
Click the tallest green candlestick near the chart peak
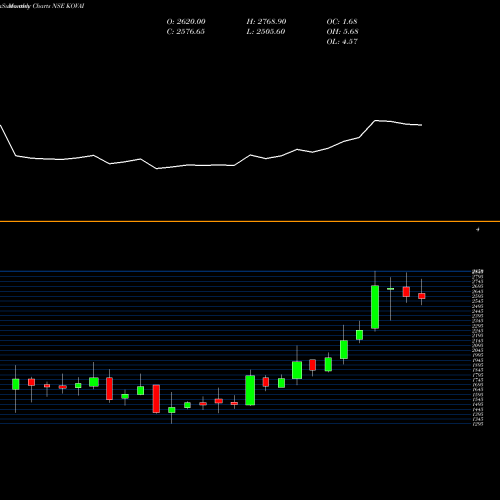pos(375,307)
